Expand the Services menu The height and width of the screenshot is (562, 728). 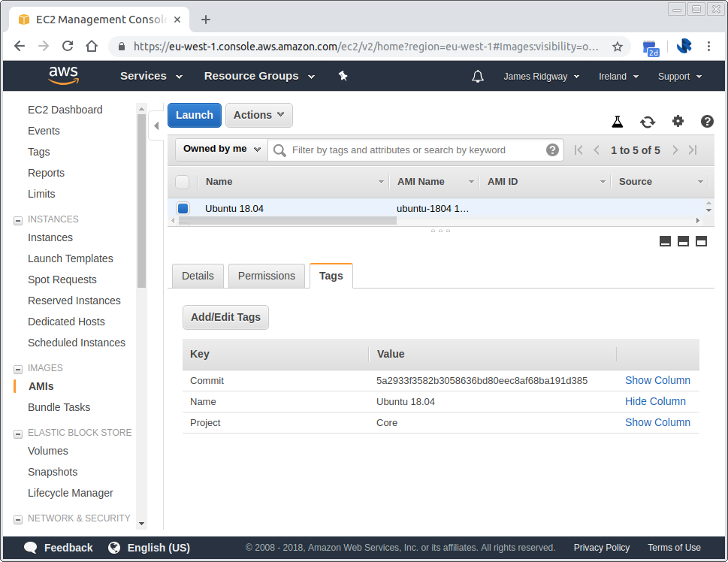tap(151, 76)
